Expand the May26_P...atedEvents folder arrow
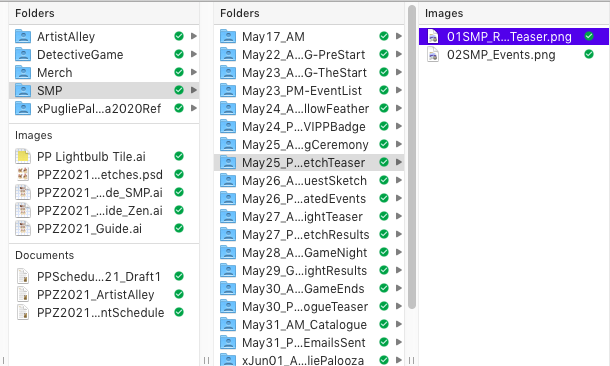This screenshot has width=610, height=366. pyautogui.click(x=399, y=198)
